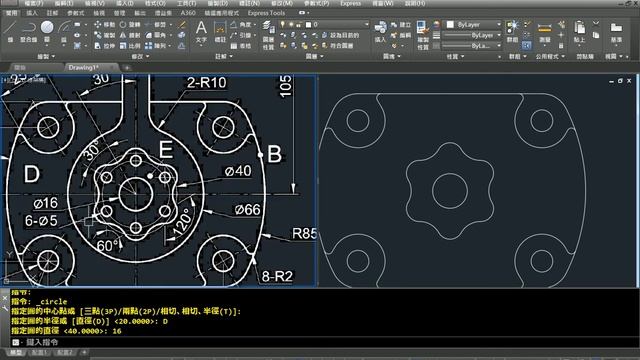Click the Rotate (旋轉) tool
Viewport: 640px width, 360px height.
click(130, 25)
